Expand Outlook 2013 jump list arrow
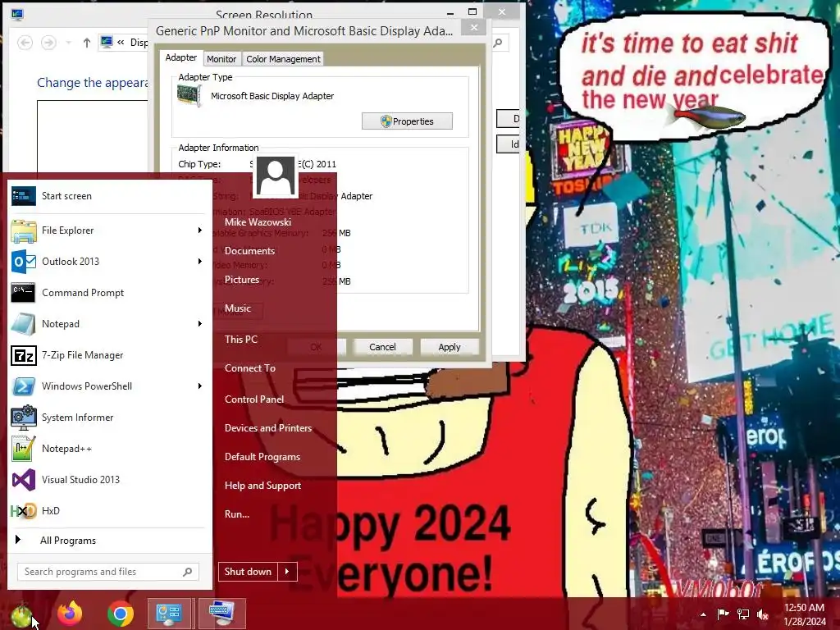 coord(200,262)
